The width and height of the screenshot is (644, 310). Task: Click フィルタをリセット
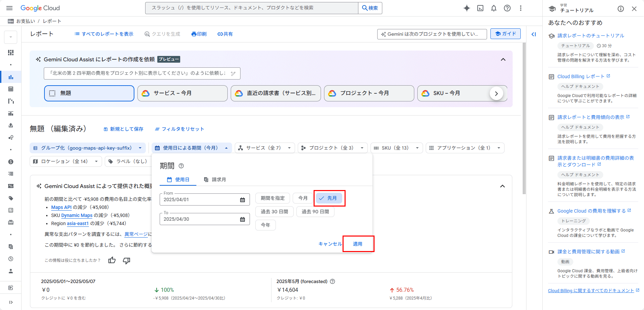pos(179,129)
